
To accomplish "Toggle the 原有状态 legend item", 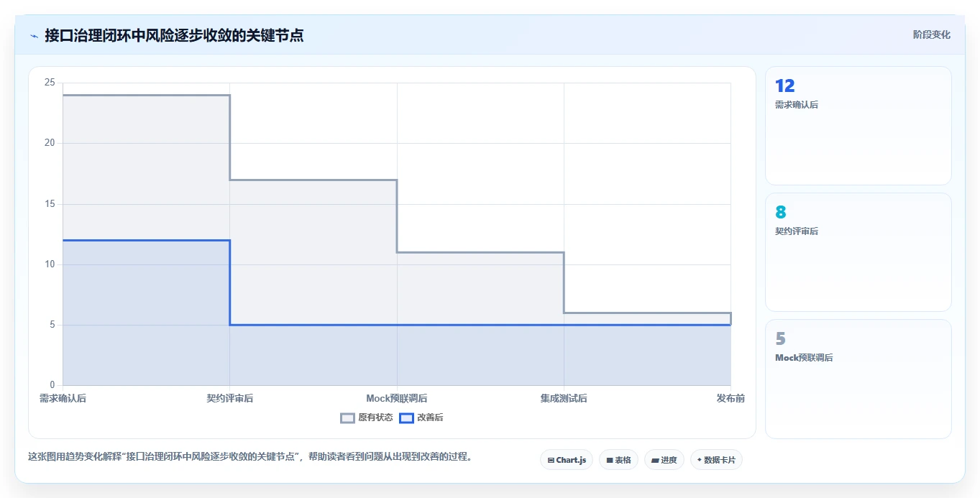I will [367, 418].
